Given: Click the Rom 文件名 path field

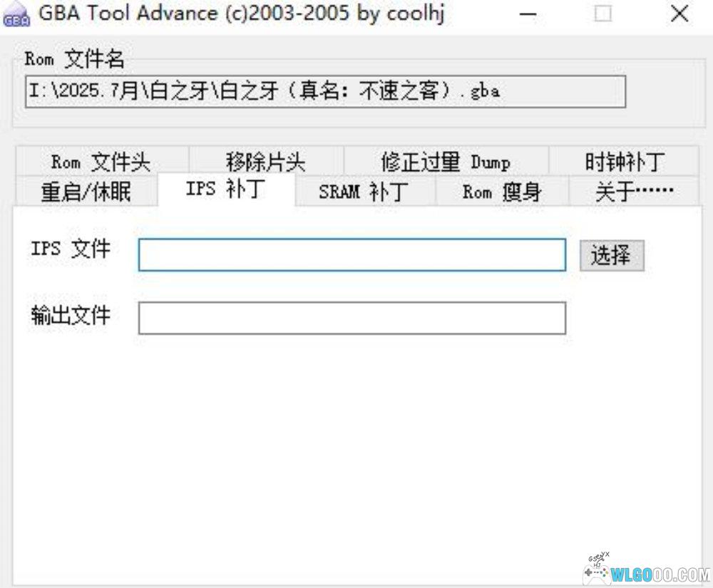Looking at the screenshot, I should point(325,92).
